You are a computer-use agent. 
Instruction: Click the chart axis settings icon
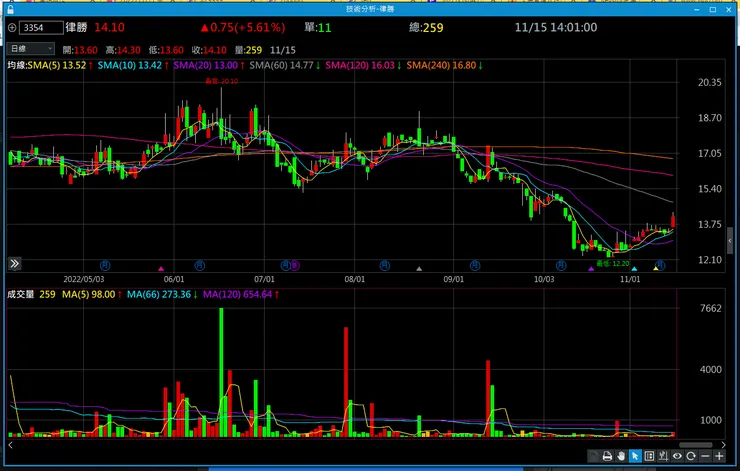[x=663, y=456]
